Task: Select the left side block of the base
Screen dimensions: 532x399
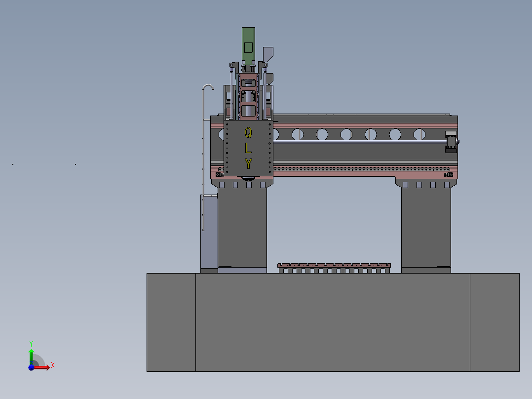Action: 171,322
